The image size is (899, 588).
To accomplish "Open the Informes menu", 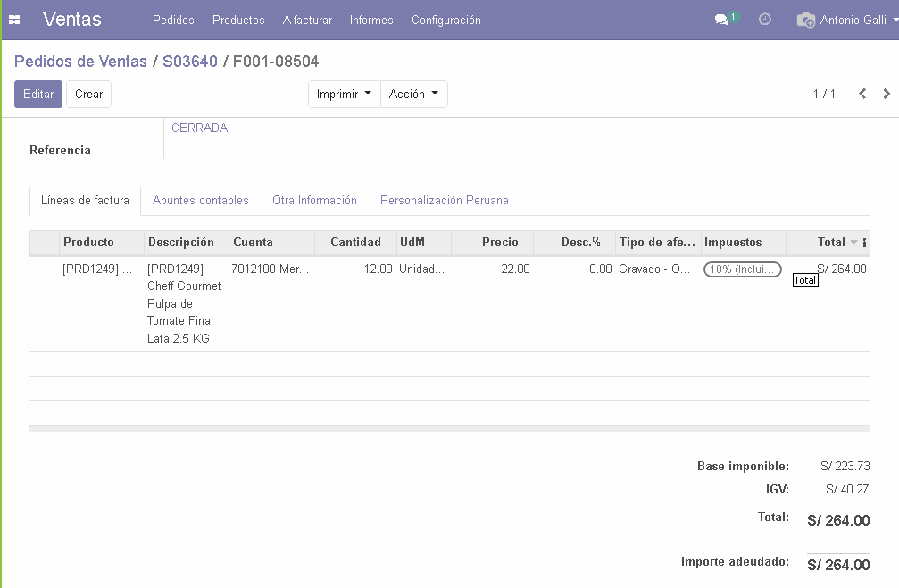I will tap(371, 20).
